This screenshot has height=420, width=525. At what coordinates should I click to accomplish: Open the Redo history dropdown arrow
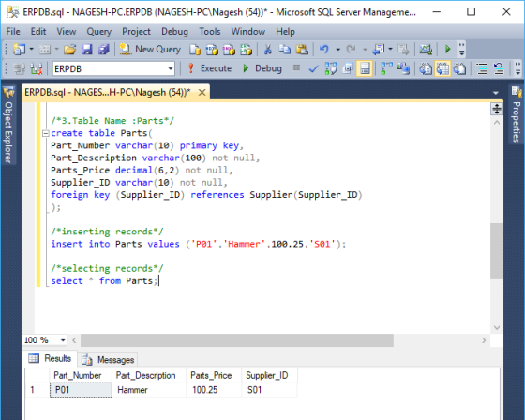coord(365,50)
